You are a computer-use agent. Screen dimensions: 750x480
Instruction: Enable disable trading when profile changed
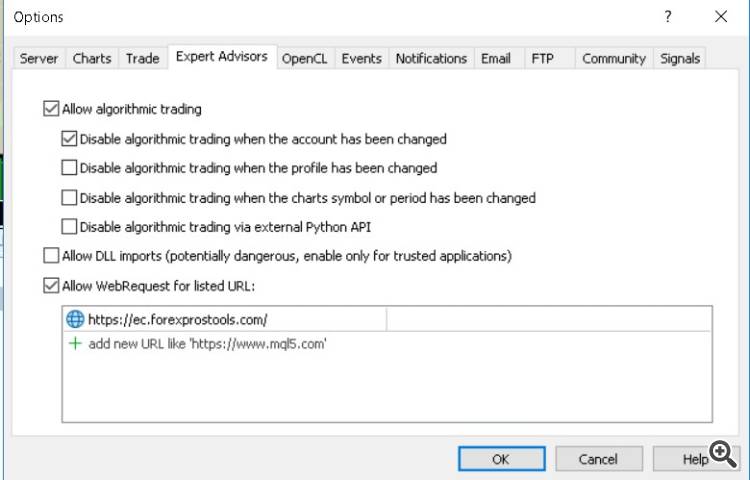[69, 168]
